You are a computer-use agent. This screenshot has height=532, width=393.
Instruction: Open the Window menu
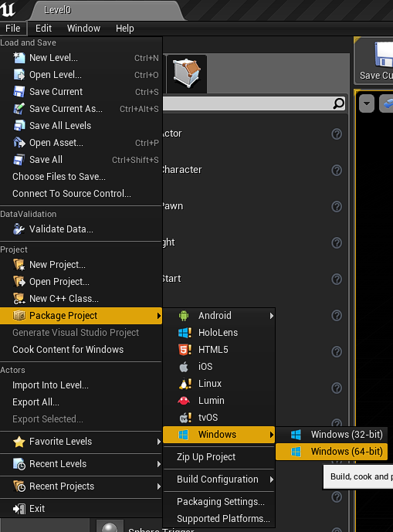(x=83, y=28)
